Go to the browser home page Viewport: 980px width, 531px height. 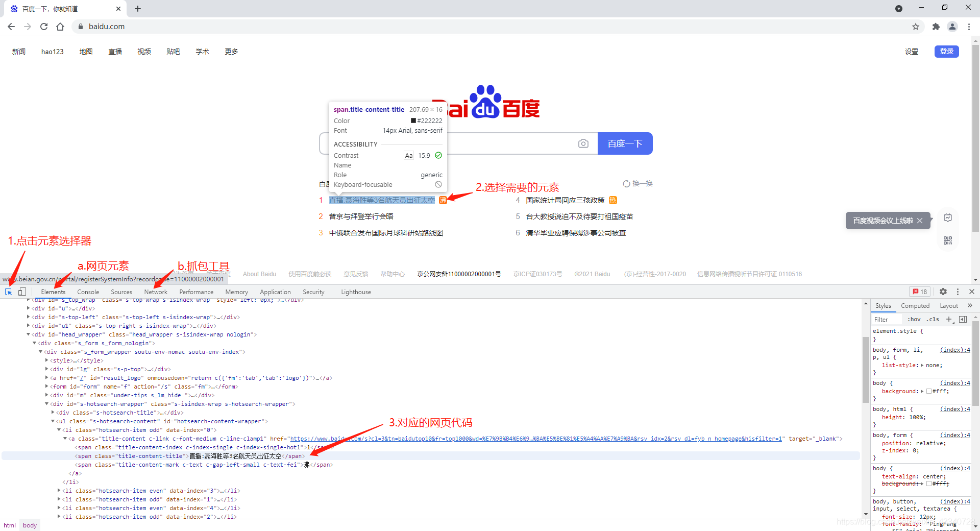(60, 27)
